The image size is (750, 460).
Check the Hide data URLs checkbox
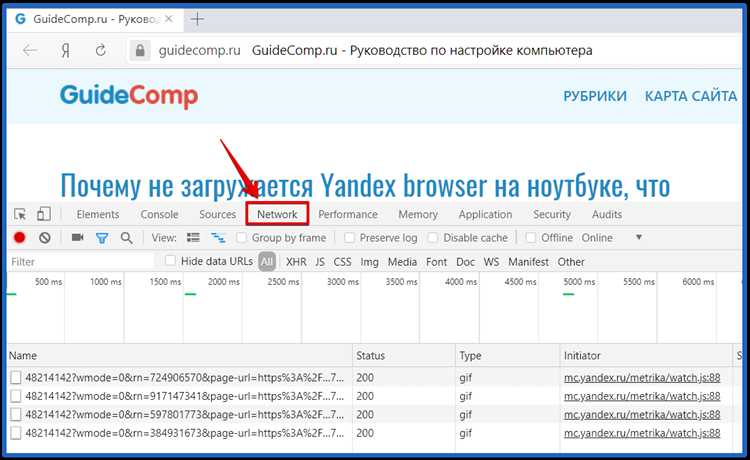[170, 261]
